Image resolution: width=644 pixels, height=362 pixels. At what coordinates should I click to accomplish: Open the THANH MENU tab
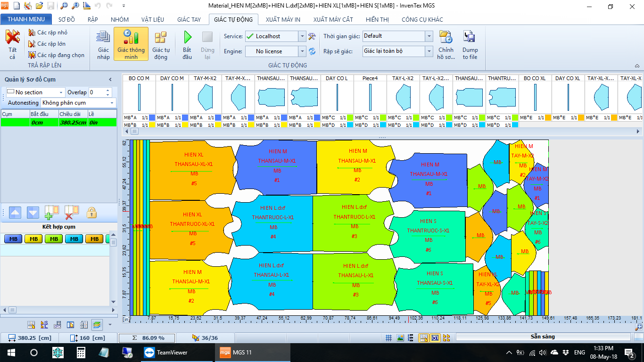point(26,19)
